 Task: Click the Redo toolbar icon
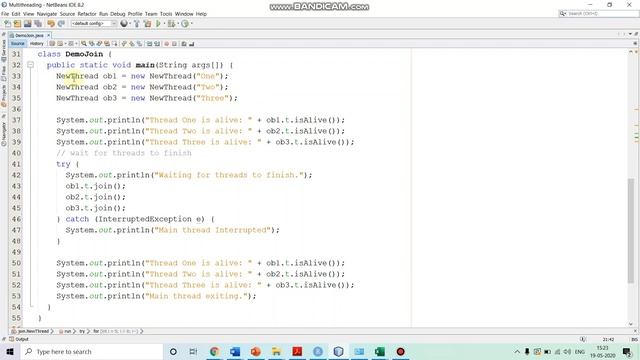click(x=61, y=24)
